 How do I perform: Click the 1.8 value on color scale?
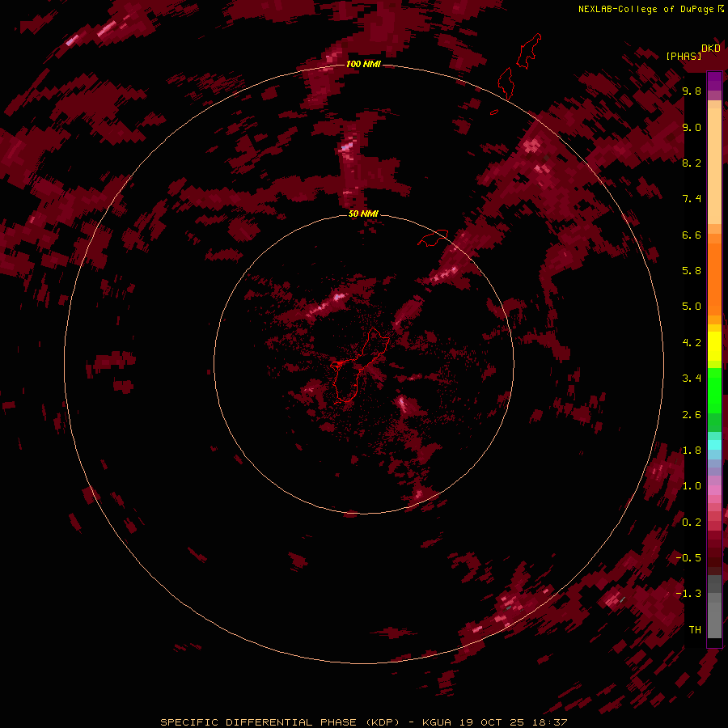(x=692, y=451)
